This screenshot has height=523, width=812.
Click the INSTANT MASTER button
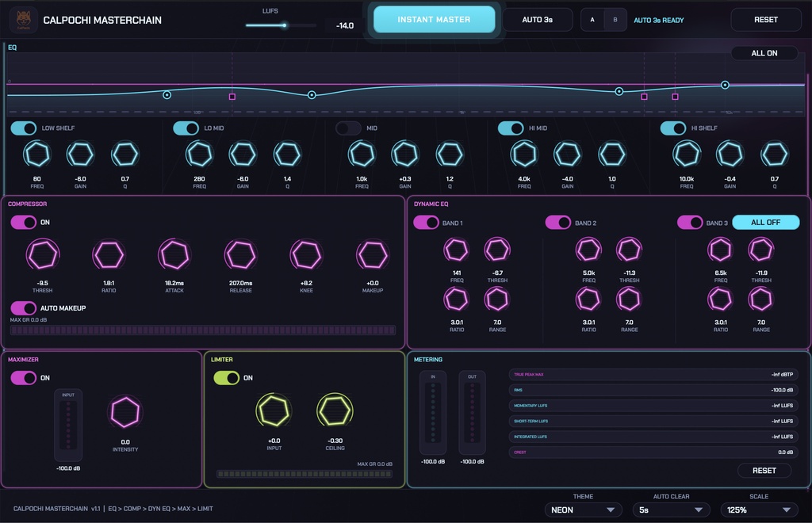(x=434, y=20)
